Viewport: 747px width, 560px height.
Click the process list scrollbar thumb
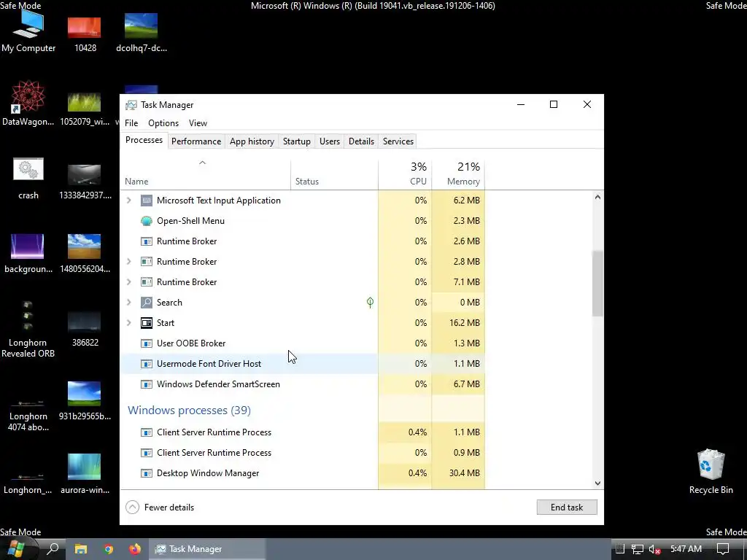point(597,284)
